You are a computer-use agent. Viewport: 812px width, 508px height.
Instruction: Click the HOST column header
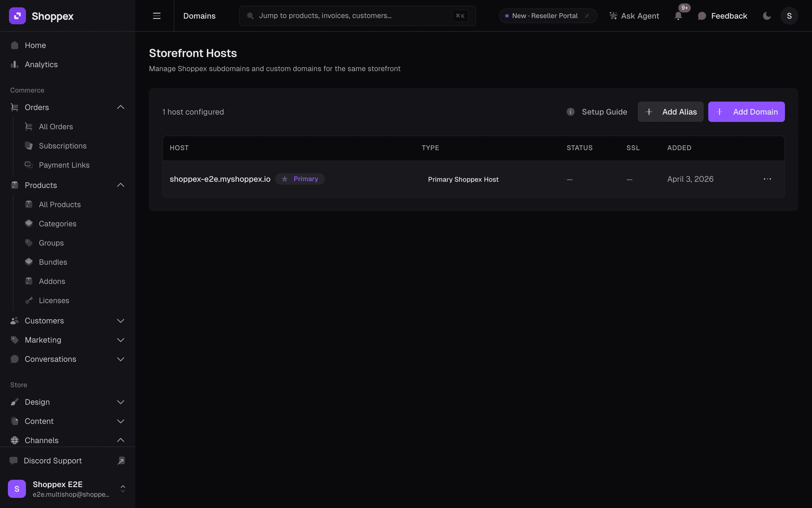[179, 148]
